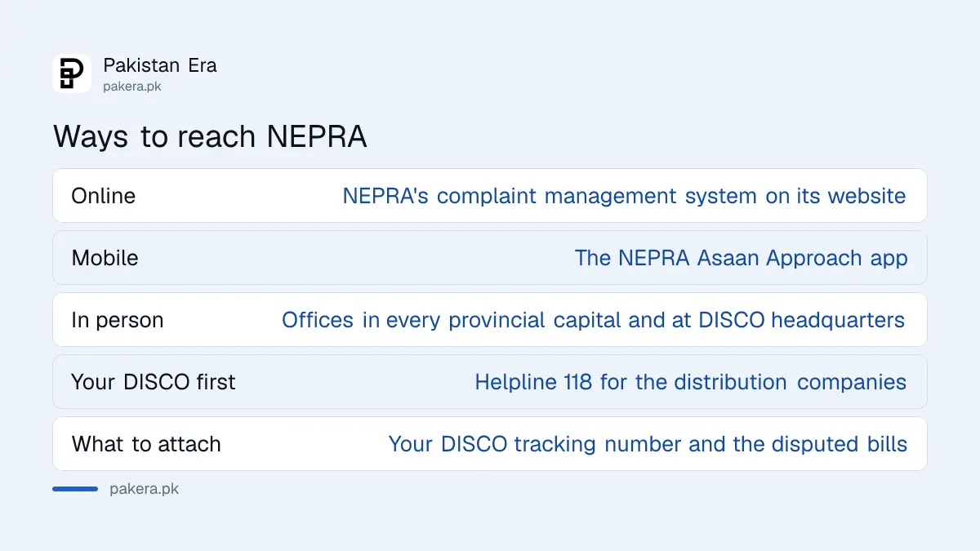Click 'Helpline 118 for the distribution companies'
Screen dimensions: 980x551
691,382
